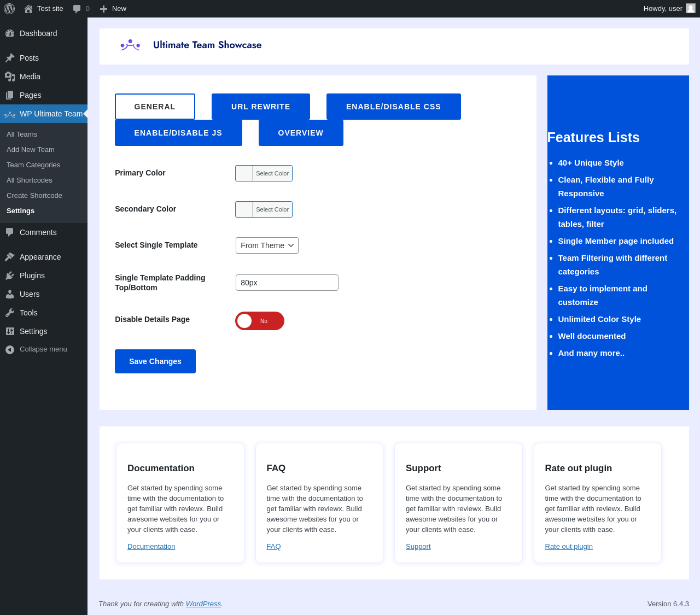Viewport: 700px width, 615px height.
Task: Open the Appearance menu label
Action: click(40, 257)
